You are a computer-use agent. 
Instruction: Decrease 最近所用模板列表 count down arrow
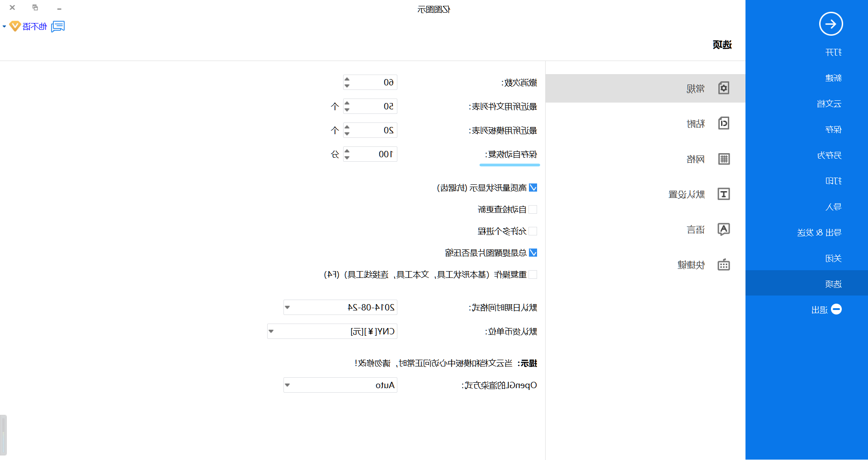coord(347,134)
